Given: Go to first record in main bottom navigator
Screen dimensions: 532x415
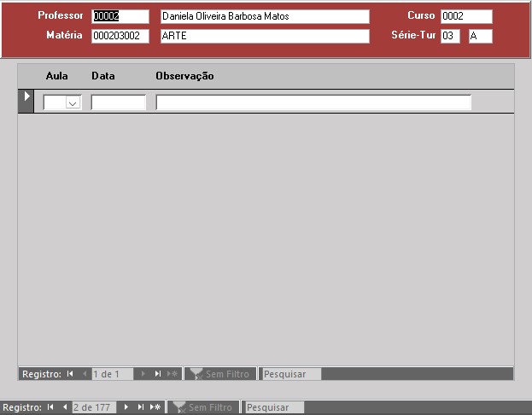Looking at the screenshot, I should 50,406.
